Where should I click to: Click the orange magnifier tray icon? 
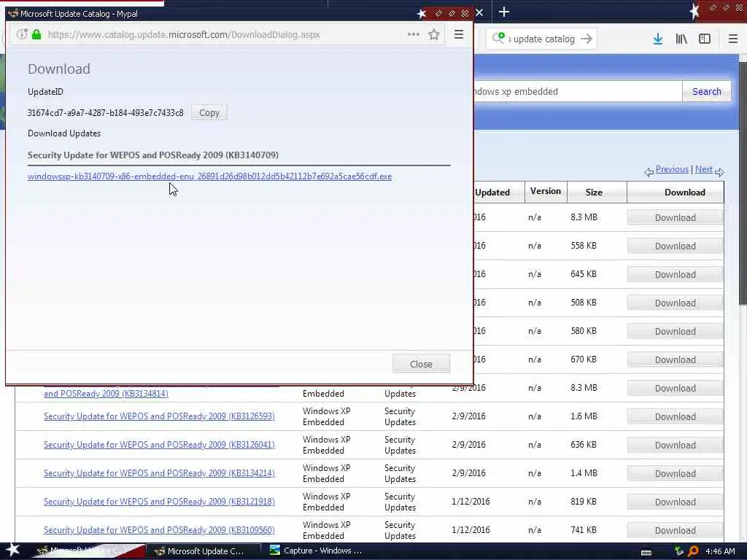coord(693,551)
